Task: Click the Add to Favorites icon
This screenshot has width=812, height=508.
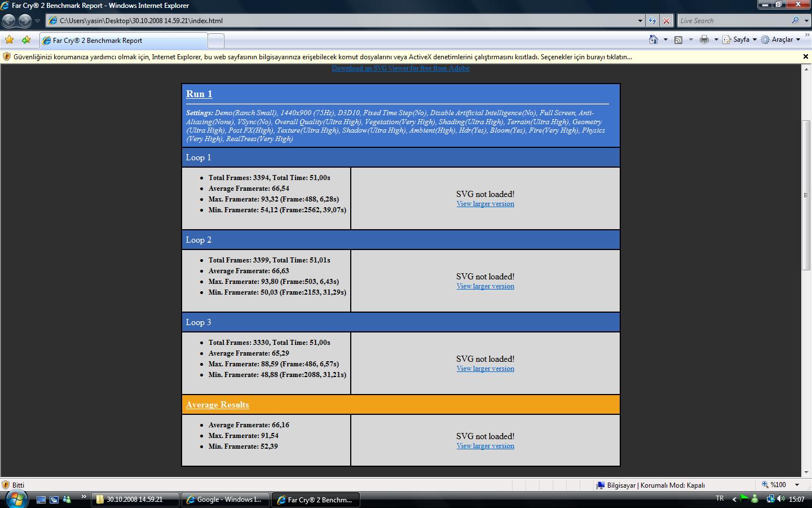Action: [x=26, y=40]
